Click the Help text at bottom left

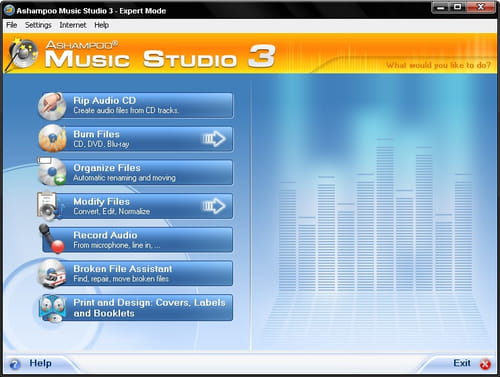40,363
